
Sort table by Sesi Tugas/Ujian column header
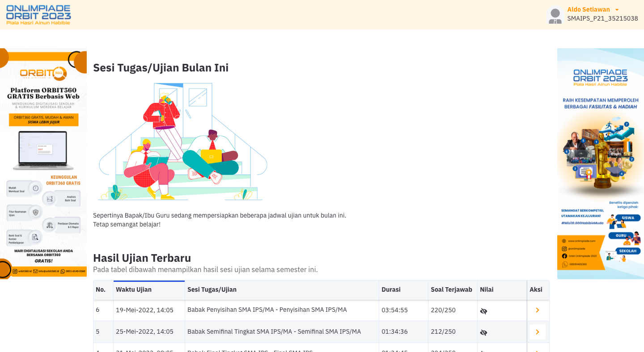[x=212, y=289]
